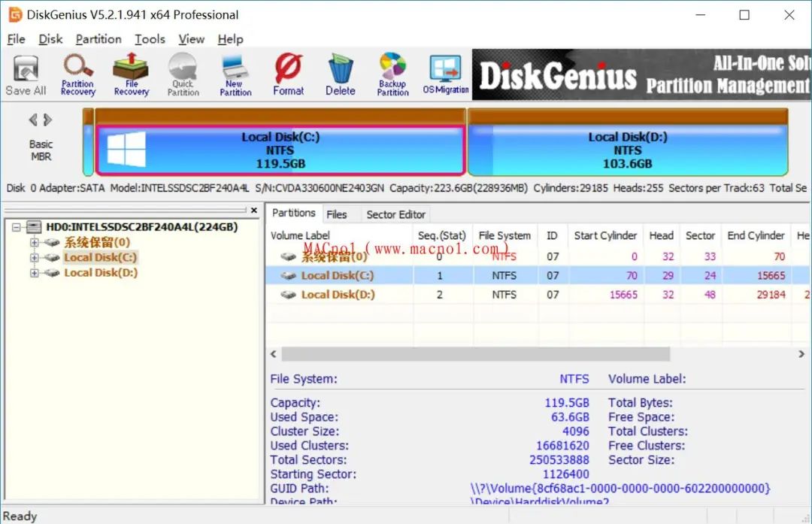Image resolution: width=812 pixels, height=524 pixels.
Task: Click the File System column header
Action: 505,235
